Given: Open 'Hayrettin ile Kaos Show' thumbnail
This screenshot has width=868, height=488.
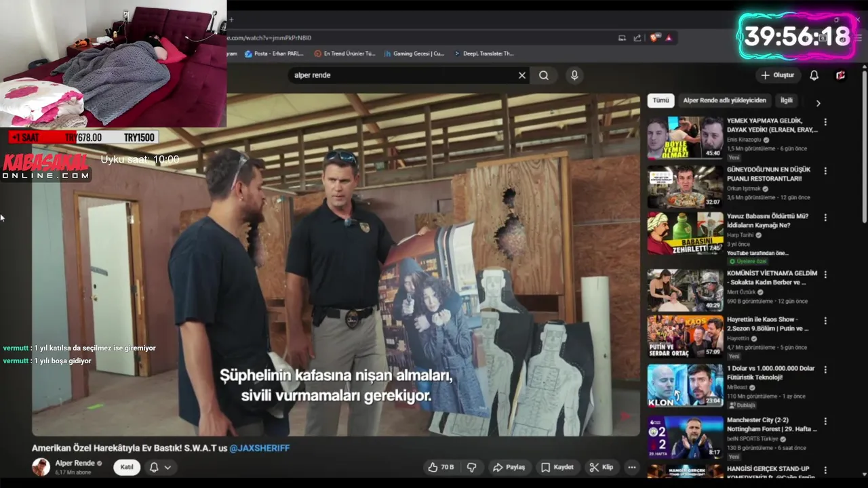Looking at the screenshot, I should (x=685, y=336).
